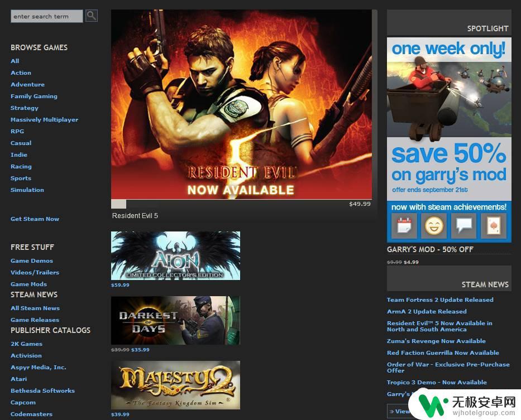Viewport: 521px width, 420px height.
Task: Open the Aion Collector's Edition banner
Action: coord(175,255)
